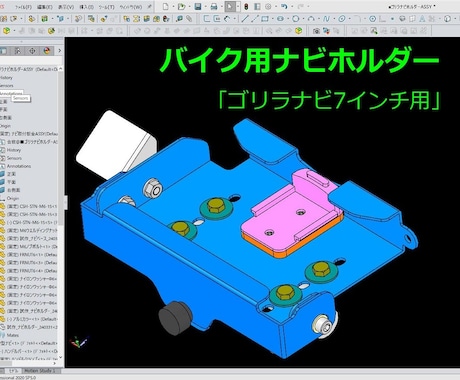Click the Open file icon
The width and height of the screenshot is (460, 380).
181,6
